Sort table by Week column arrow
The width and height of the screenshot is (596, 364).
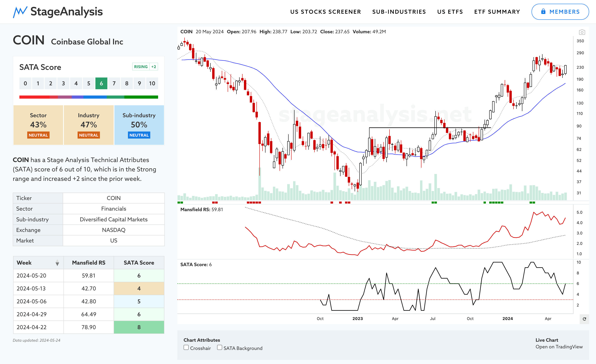click(57, 263)
